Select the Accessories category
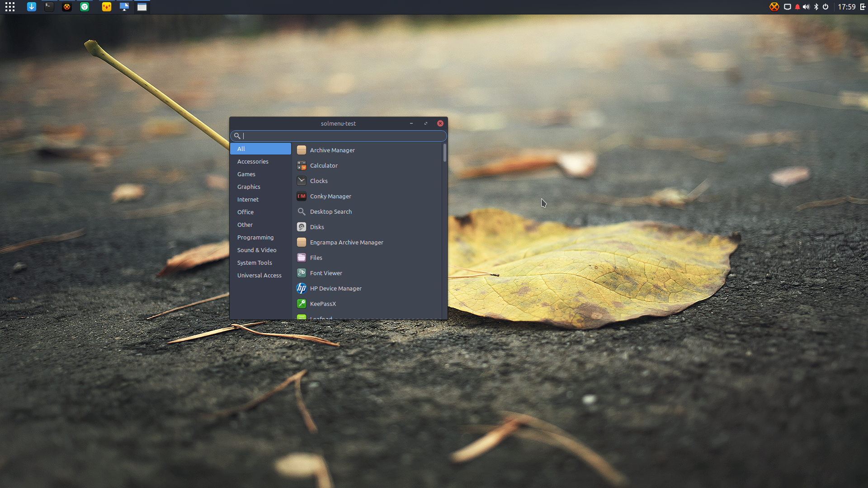Screen dimensions: 868x488 tap(260, 161)
